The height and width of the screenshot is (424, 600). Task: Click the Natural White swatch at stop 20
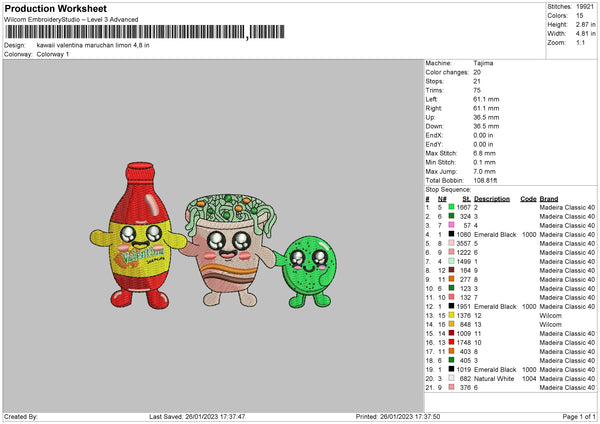[452, 379]
